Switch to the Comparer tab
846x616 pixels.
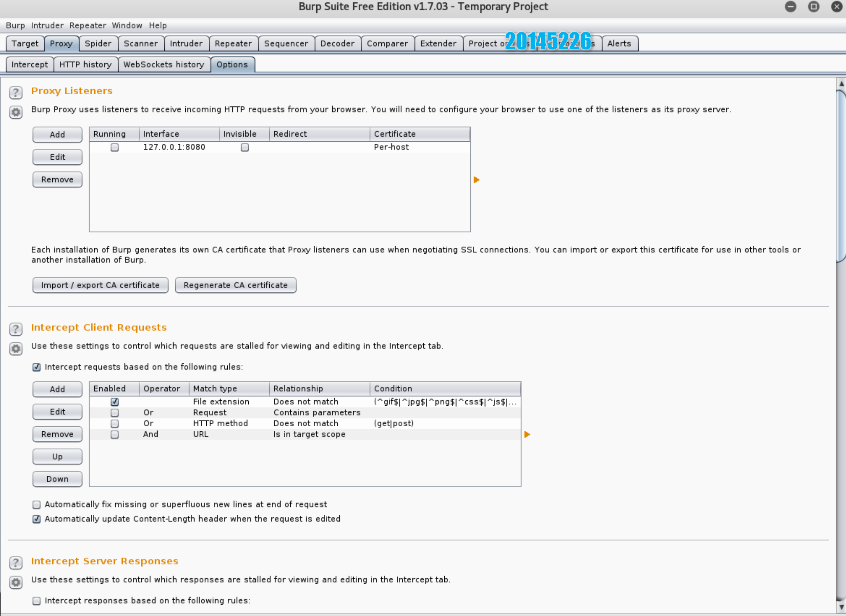387,43
